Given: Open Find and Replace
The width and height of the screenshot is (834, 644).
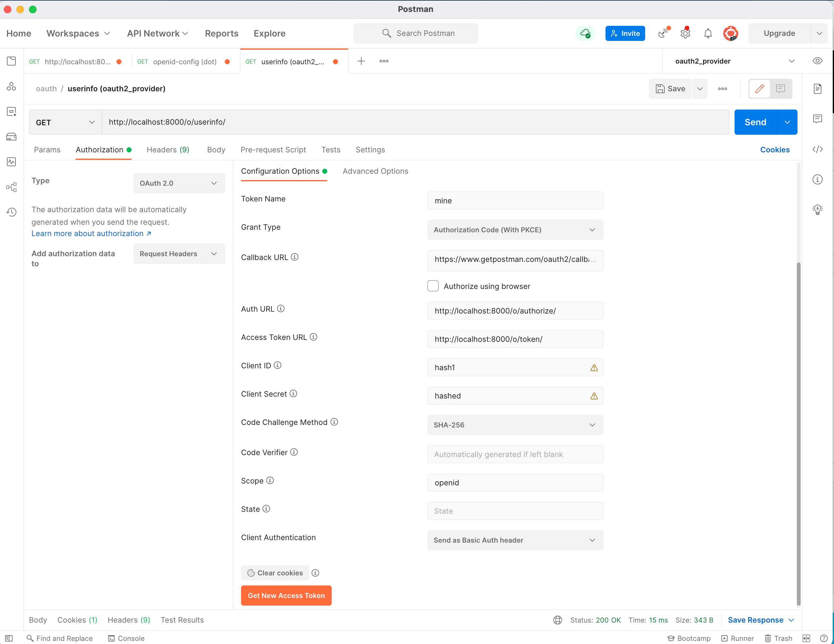Looking at the screenshot, I should (59, 638).
